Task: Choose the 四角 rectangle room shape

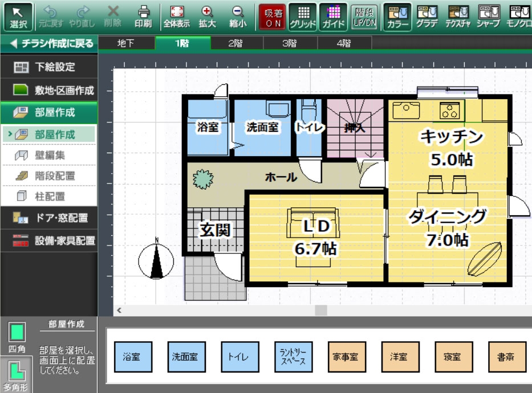Action: [x=17, y=337]
